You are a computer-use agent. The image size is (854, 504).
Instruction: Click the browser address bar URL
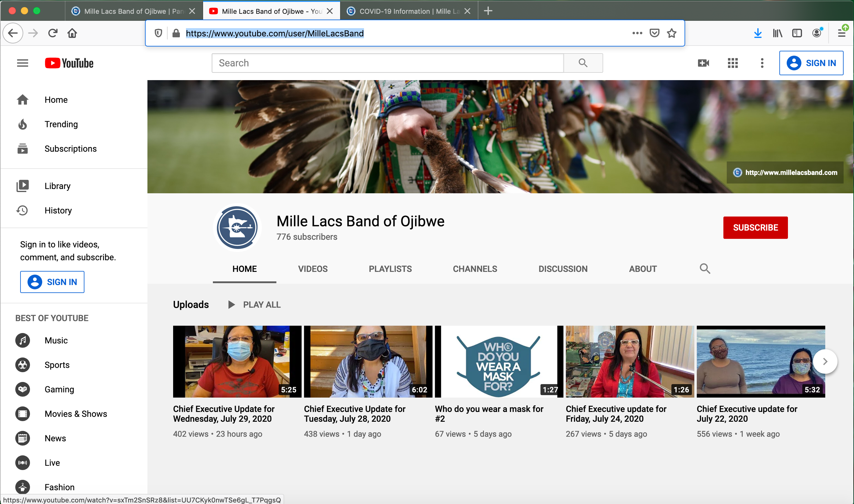(275, 33)
